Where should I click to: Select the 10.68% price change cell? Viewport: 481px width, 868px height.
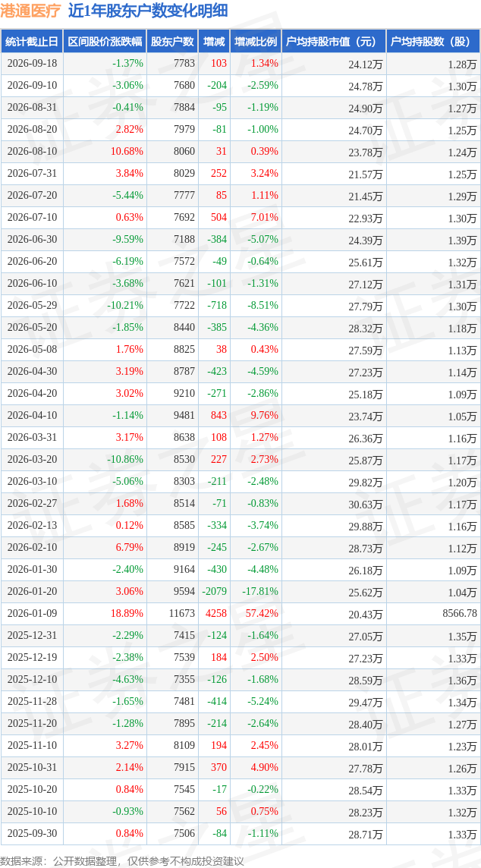pos(127,152)
